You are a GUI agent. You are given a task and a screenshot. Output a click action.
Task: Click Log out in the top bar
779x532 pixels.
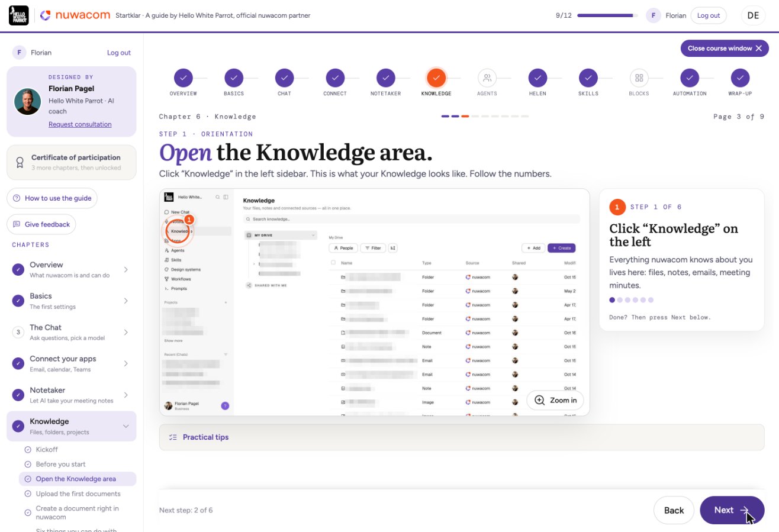click(709, 15)
